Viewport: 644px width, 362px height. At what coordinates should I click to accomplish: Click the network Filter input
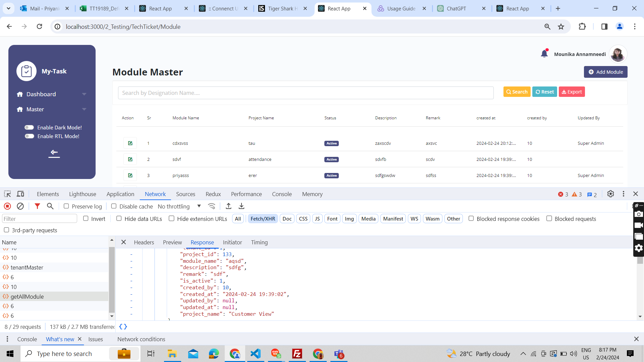40,219
